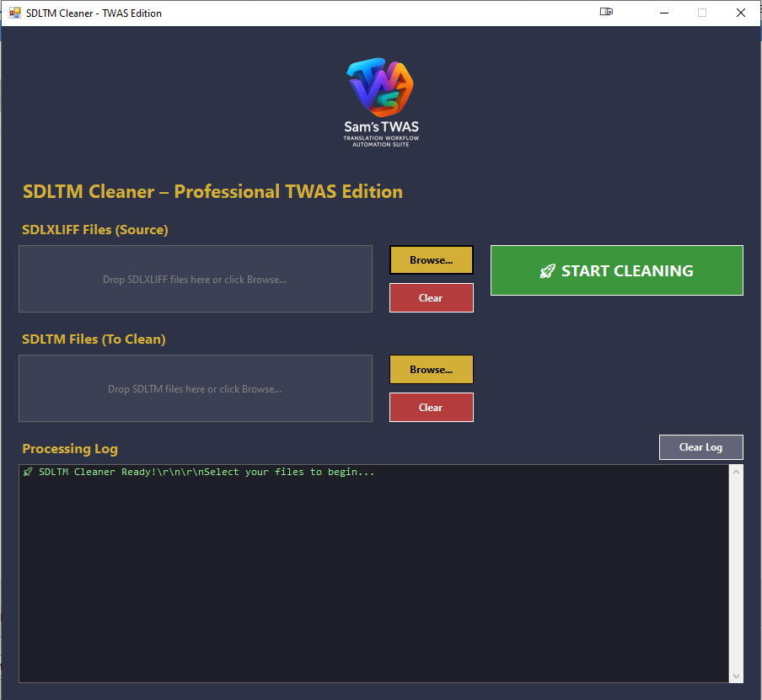Click the remote display icon in the title bar
762x700 pixels.
(x=606, y=12)
